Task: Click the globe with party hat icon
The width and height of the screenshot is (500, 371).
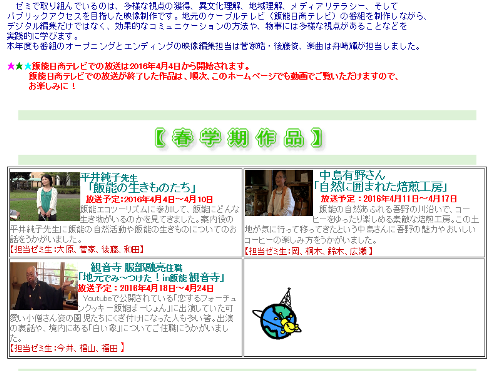Action: tap(277, 314)
